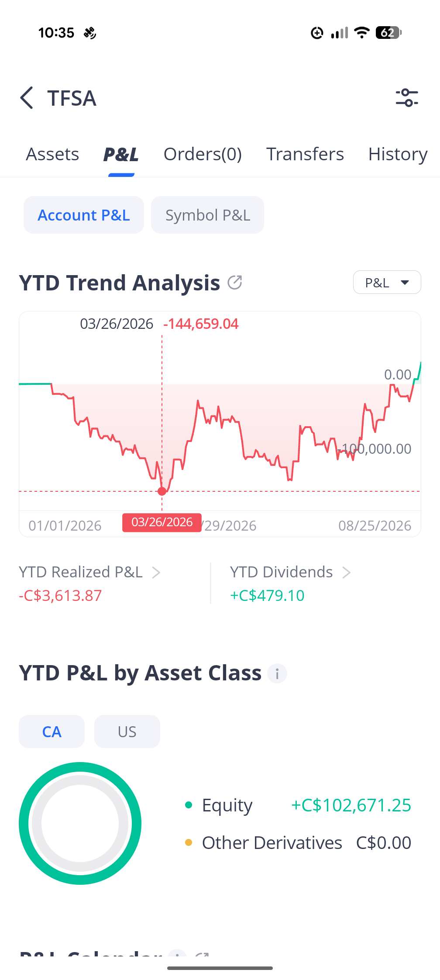
Task: Tap the battery indicator in status bar
Action: [388, 32]
